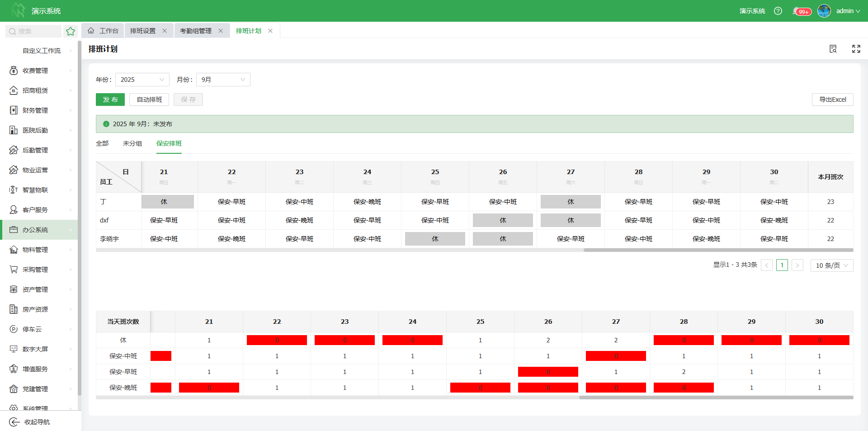The height and width of the screenshot is (431, 868).
Task: Switch to the 工作台 tab
Action: point(103,31)
